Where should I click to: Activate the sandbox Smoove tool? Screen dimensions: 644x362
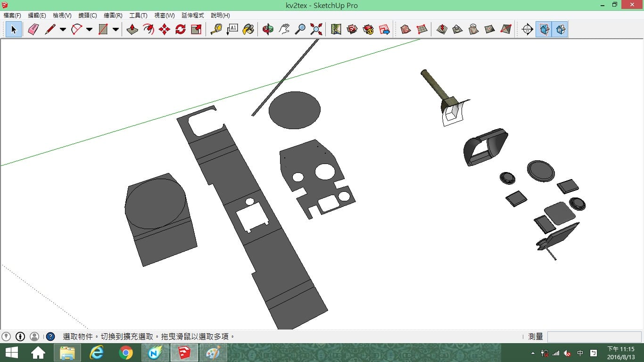click(x=442, y=30)
